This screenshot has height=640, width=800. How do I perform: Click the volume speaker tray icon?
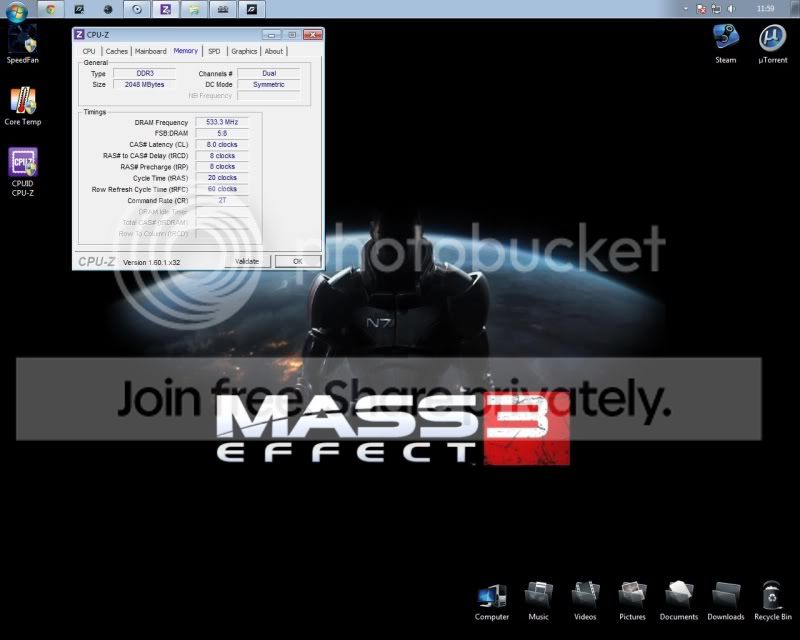732,9
